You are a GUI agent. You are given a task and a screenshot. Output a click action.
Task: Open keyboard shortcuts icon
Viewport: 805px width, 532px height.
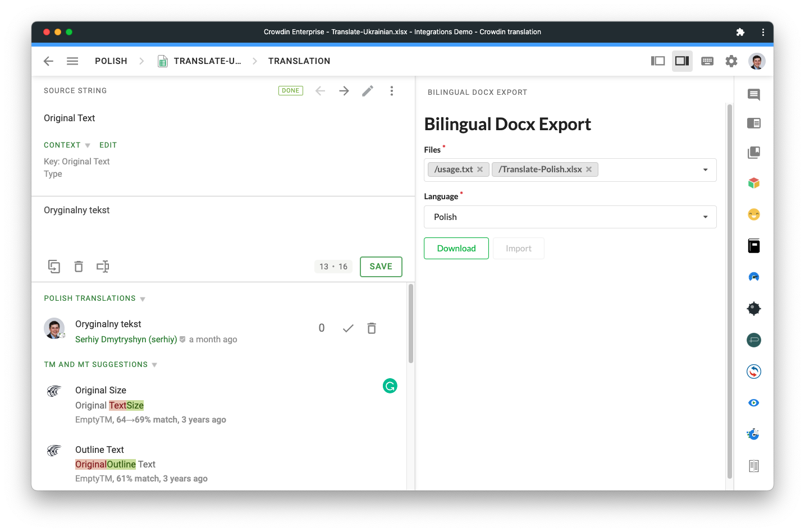pos(707,61)
